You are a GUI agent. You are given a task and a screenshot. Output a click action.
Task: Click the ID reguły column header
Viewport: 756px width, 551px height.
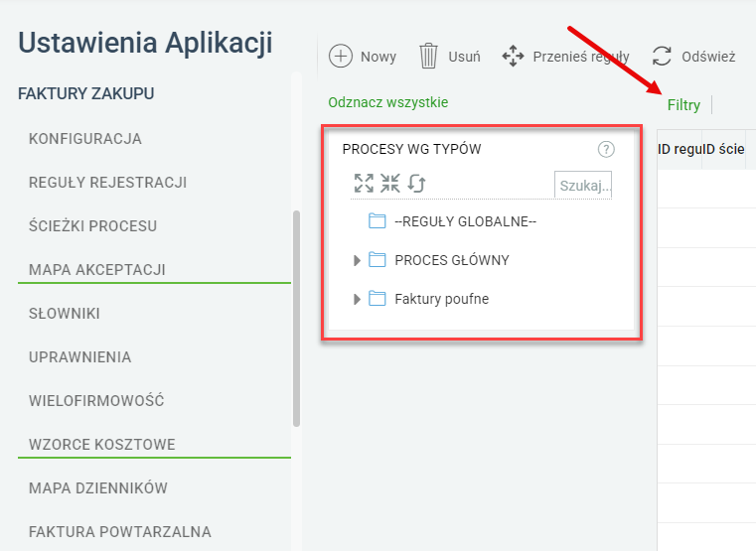click(x=680, y=149)
